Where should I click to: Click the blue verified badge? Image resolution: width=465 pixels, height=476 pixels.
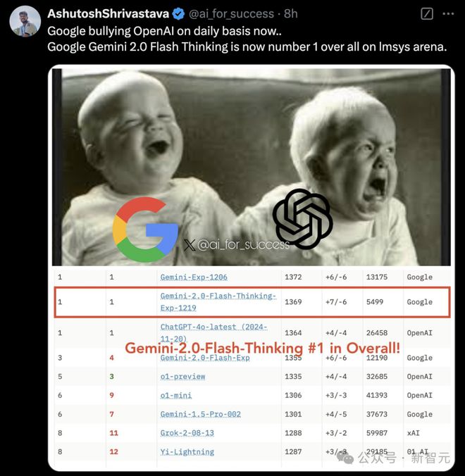pos(178,14)
